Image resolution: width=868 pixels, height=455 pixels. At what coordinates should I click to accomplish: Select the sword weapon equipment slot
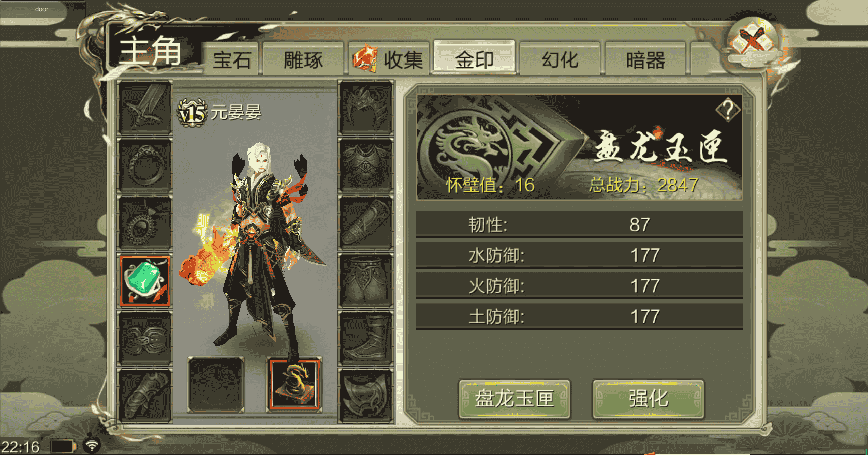tap(145, 108)
